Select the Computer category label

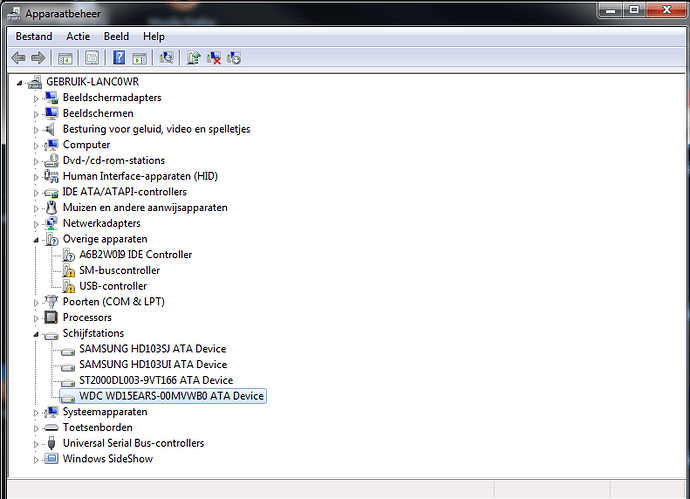pyautogui.click(x=86, y=145)
